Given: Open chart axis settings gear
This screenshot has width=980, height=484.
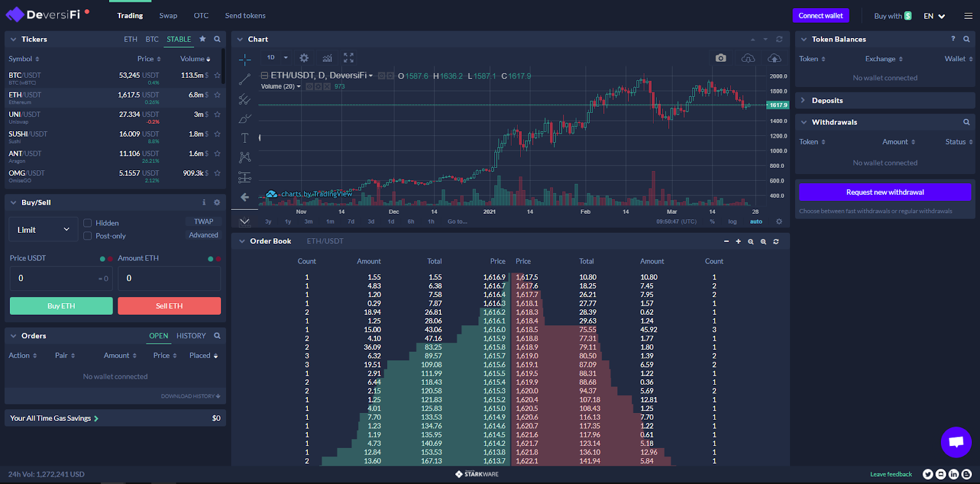Looking at the screenshot, I should (x=779, y=221).
